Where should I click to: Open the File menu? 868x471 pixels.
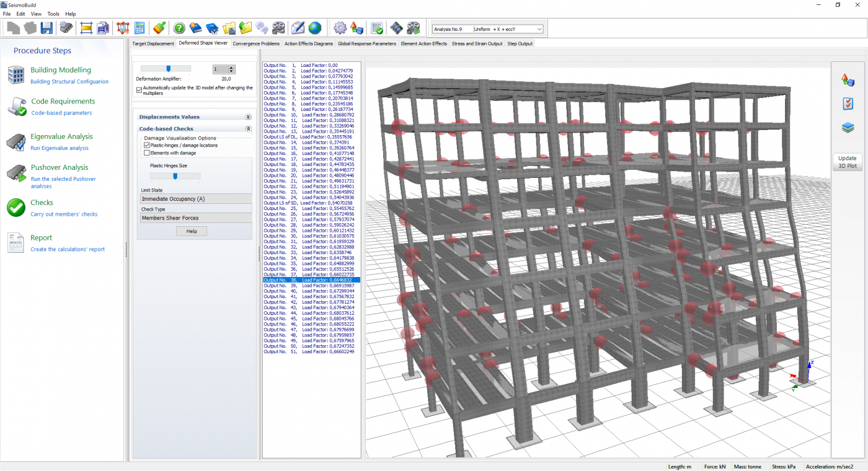7,14
